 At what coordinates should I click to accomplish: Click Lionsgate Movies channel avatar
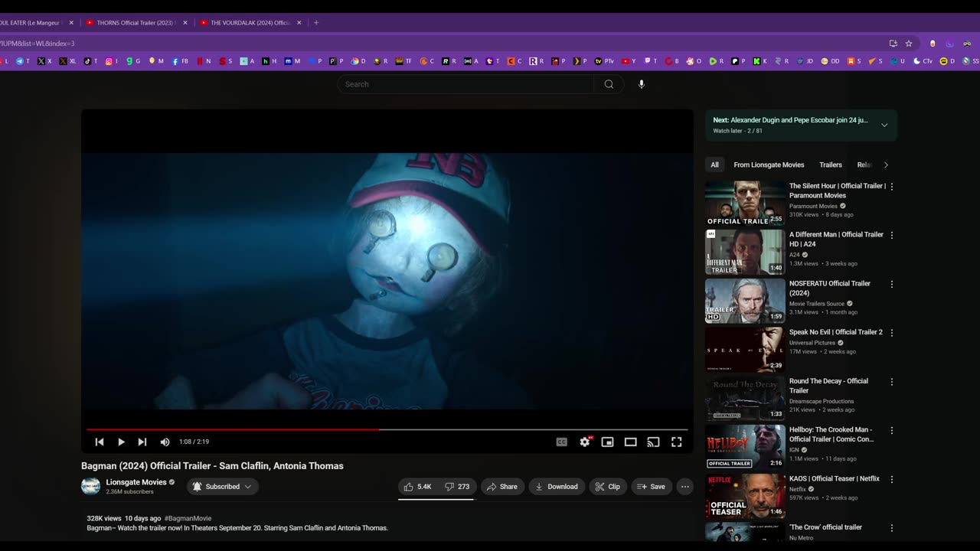[90, 486]
